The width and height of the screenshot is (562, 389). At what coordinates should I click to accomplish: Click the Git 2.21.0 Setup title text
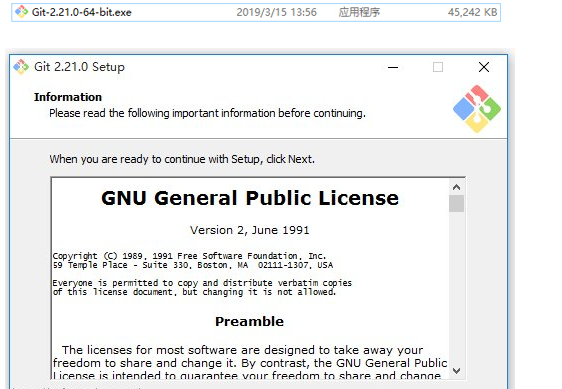(x=79, y=67)
